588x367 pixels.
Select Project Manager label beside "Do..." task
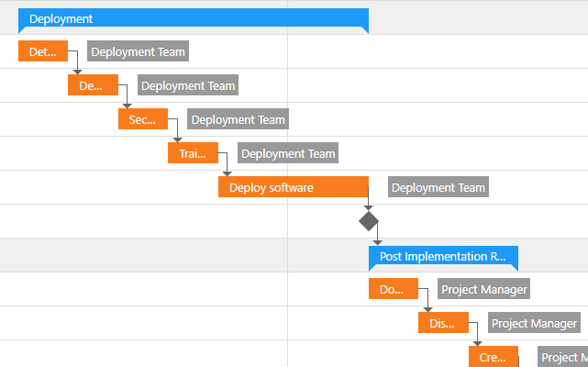pos(484,289)
